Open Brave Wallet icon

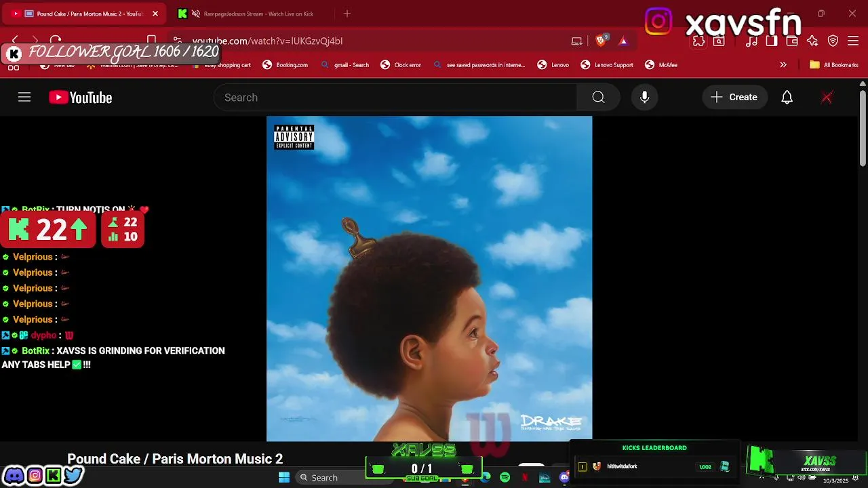coord(792,41)
